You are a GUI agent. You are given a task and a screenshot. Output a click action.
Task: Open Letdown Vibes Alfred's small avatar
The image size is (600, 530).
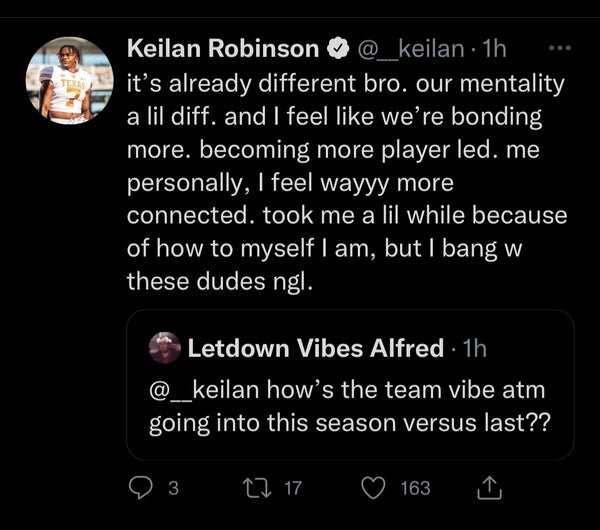163,348
